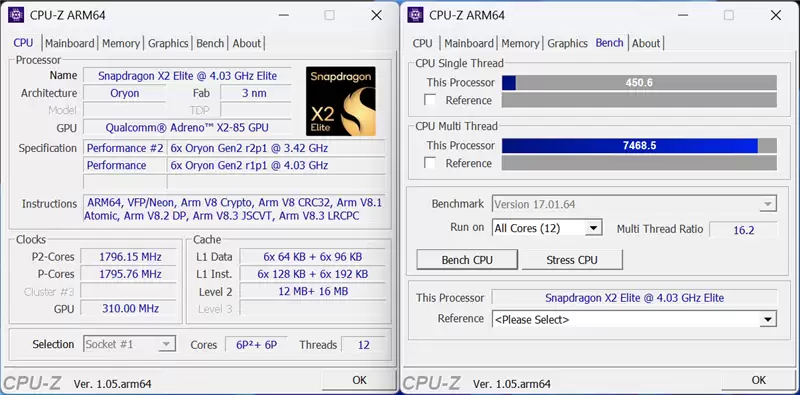
Task: Click GPU clock value 310.00 MHz
Action: click(130, 308)
